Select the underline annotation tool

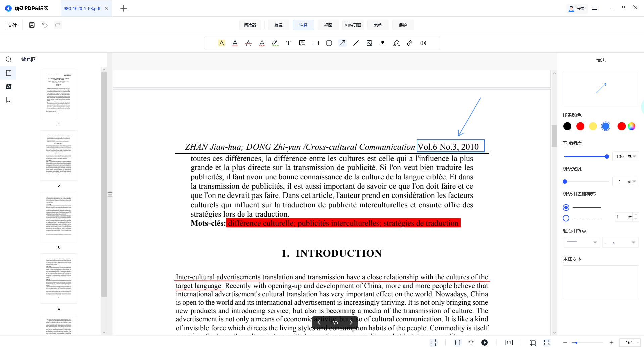click(235, 43)
